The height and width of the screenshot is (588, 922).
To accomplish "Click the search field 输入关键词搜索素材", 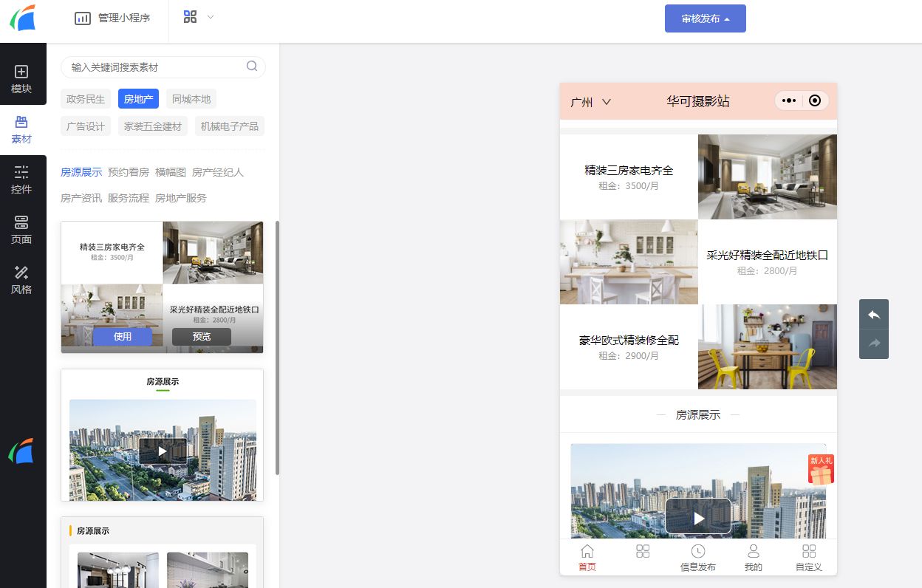I will tap(163, 67).
